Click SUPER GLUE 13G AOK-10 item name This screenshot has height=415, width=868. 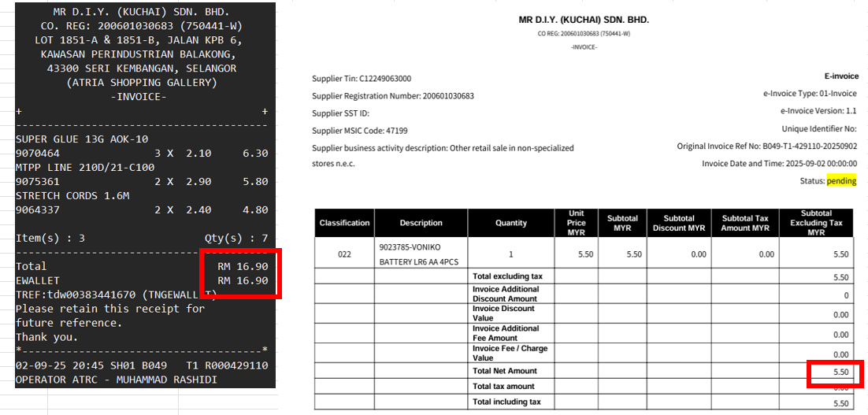pyautogui.click(x=82, y=139)
